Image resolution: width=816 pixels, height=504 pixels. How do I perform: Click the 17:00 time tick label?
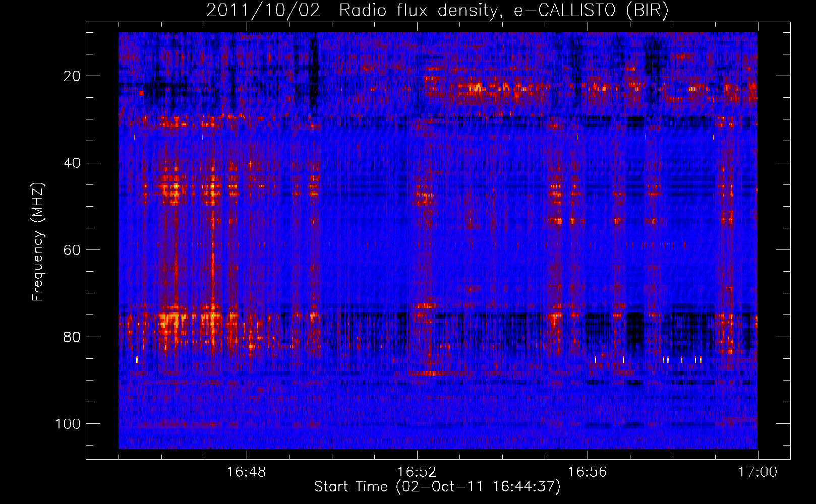(757, 472)
